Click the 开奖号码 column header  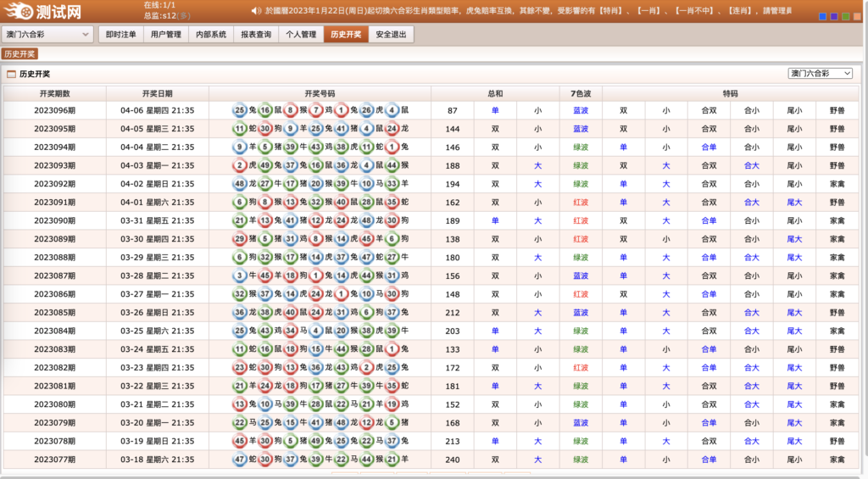(320, 93)
